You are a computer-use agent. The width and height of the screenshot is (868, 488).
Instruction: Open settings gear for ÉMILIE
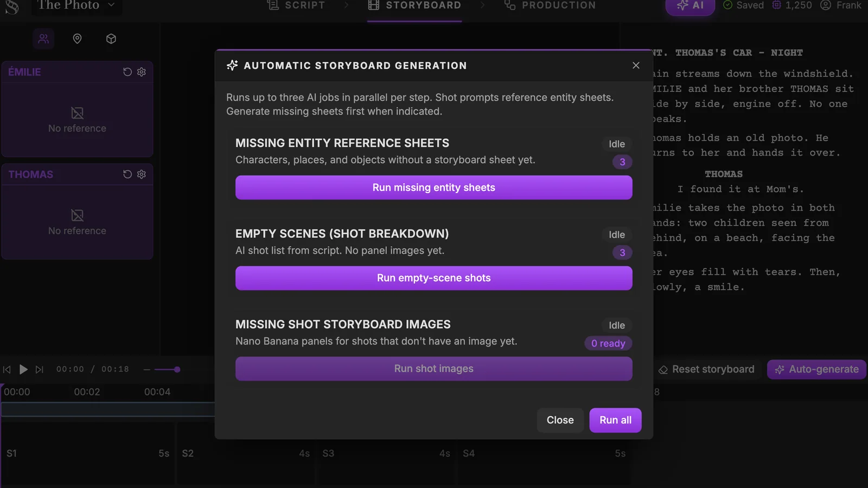142,72
